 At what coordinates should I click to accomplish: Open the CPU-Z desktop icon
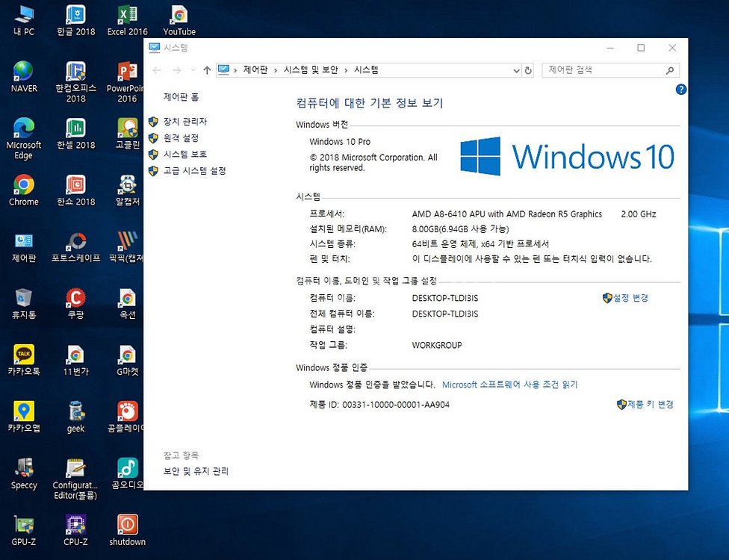pos(75,530)
